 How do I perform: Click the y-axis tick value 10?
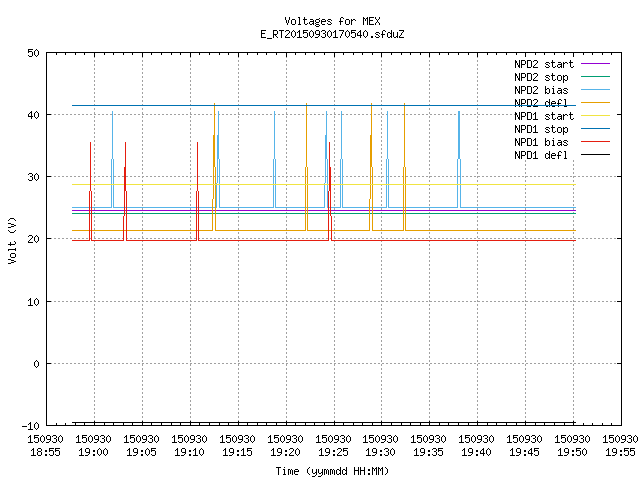(x=33, y=302)
